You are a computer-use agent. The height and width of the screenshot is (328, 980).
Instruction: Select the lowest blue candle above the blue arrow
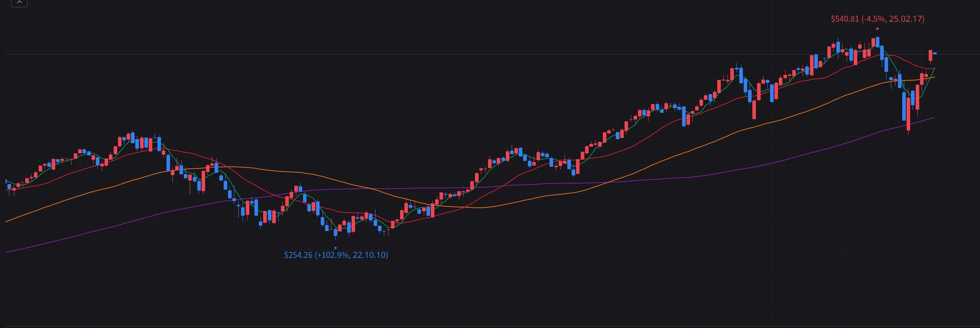tap(336, 231)
